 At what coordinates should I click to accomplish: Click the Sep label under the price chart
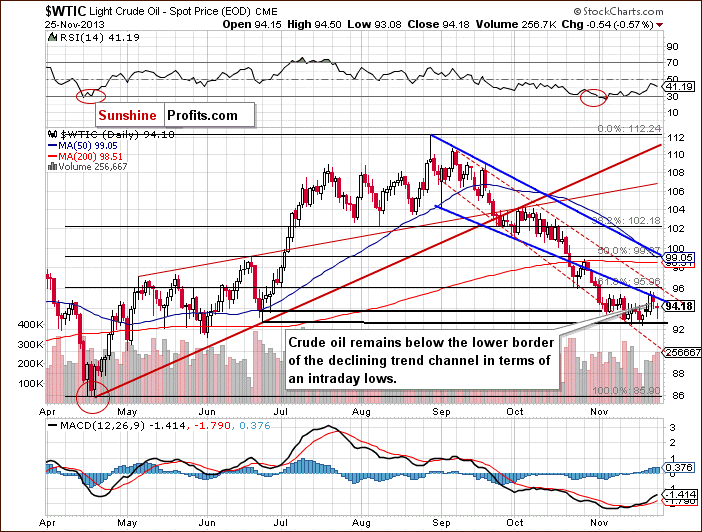pyautogui.click(x=442, y=412)
